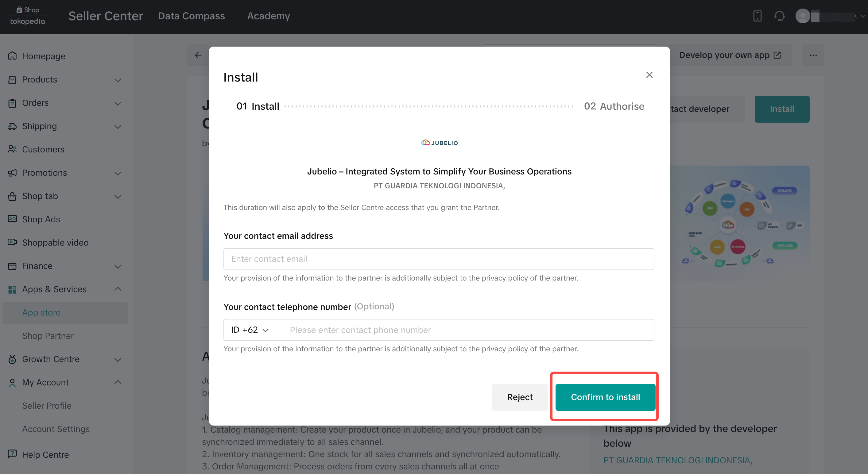
Task: Click the Customers people icon in sidebar
Action: (x=12, y=149)
